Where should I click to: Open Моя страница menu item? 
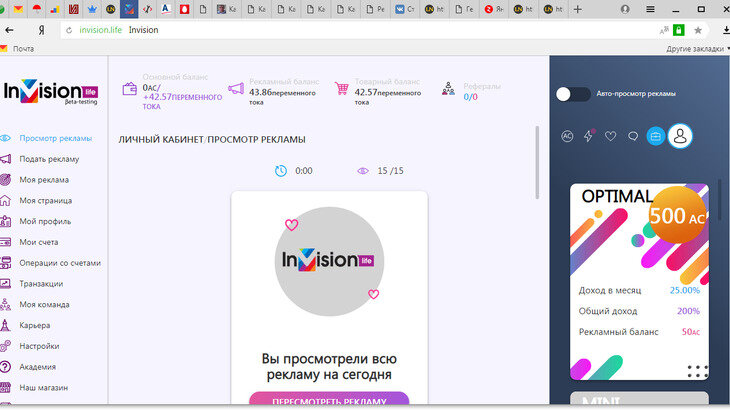click(x=46, y=201)
